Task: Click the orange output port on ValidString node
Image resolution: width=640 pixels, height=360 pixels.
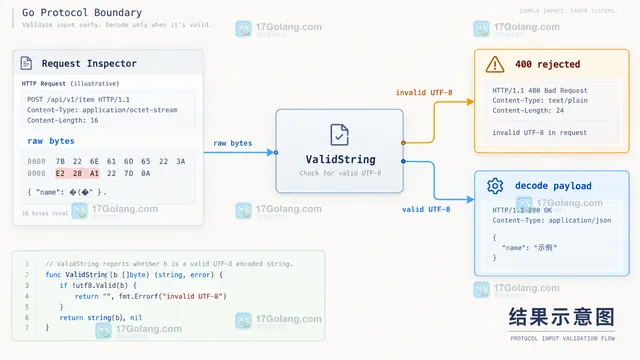Action: [403, 143]
